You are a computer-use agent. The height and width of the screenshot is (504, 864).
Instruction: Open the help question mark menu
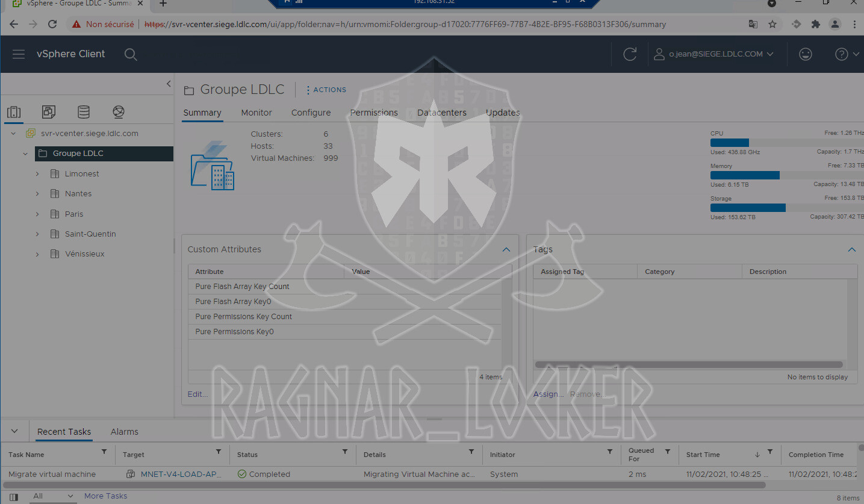point(847,54)
